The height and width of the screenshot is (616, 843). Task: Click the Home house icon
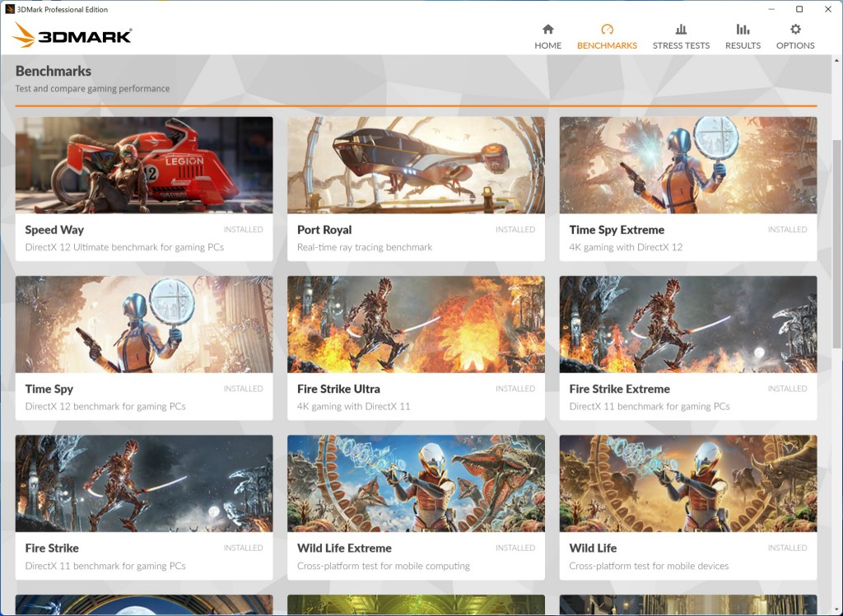pos(547,29)
